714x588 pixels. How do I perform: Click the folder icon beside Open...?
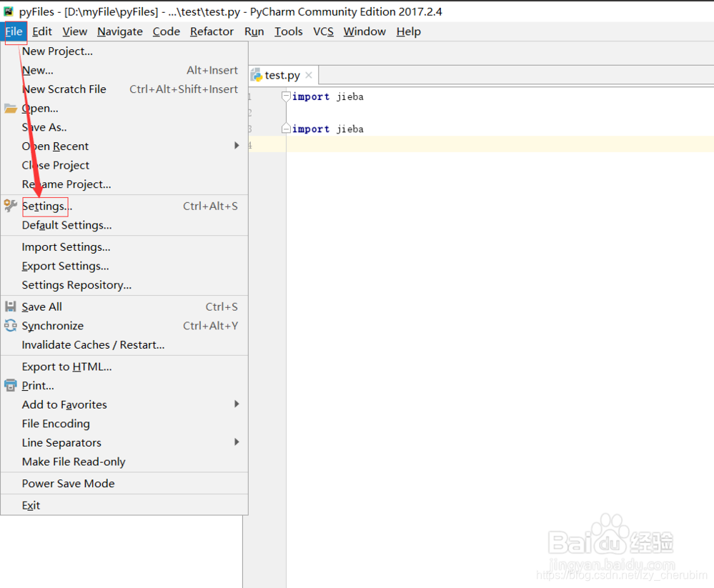11,109
